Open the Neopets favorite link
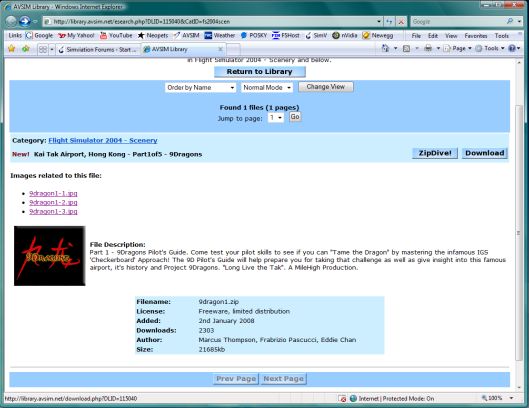529x408 pixels. (153, 35)
